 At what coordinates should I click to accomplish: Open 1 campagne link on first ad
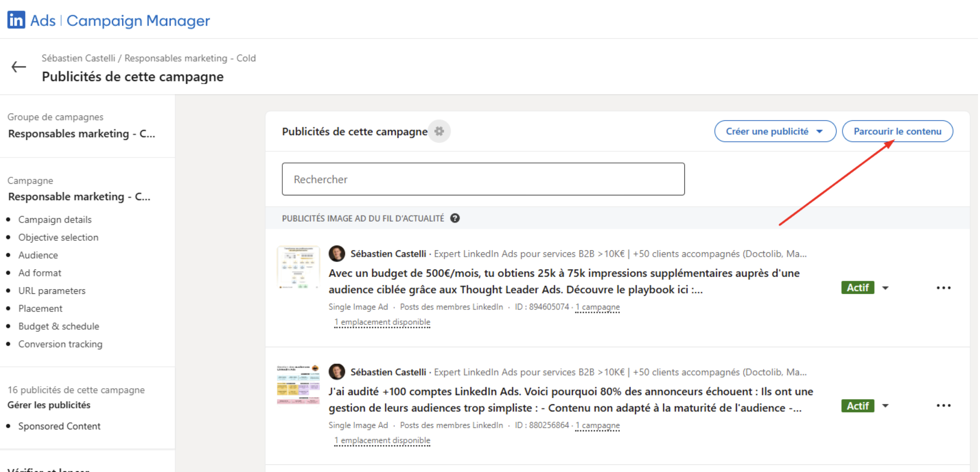click(x=598, y=307)
